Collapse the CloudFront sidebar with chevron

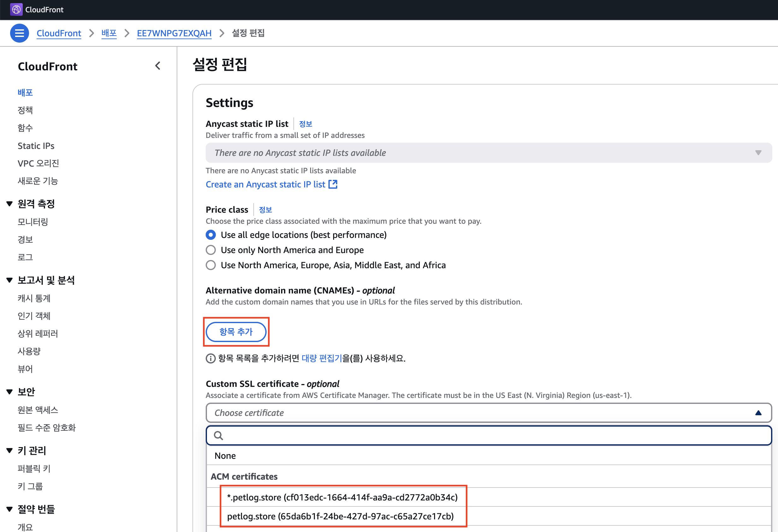pos(158,66)
